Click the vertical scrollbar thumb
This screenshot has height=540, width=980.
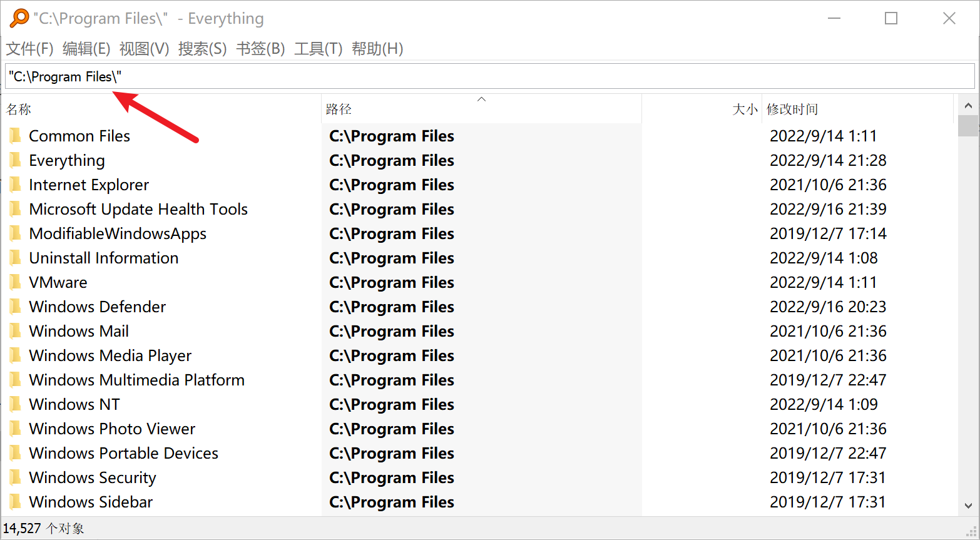pyautogui.click(x=968, y=125)
